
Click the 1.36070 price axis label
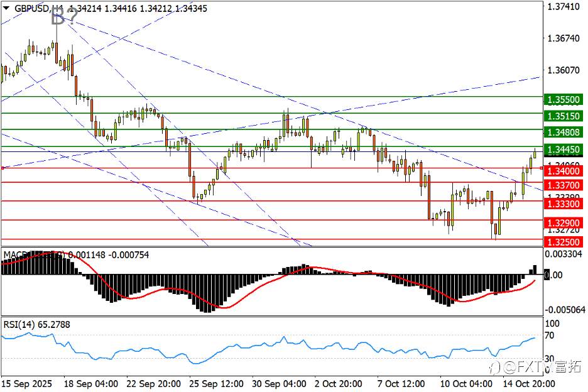click(x=563, y=70)
